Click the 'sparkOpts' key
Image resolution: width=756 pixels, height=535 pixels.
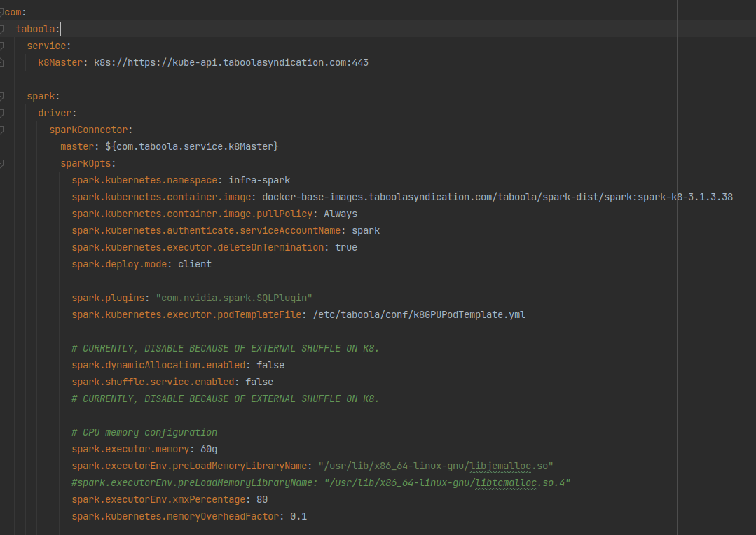point(85,163)
